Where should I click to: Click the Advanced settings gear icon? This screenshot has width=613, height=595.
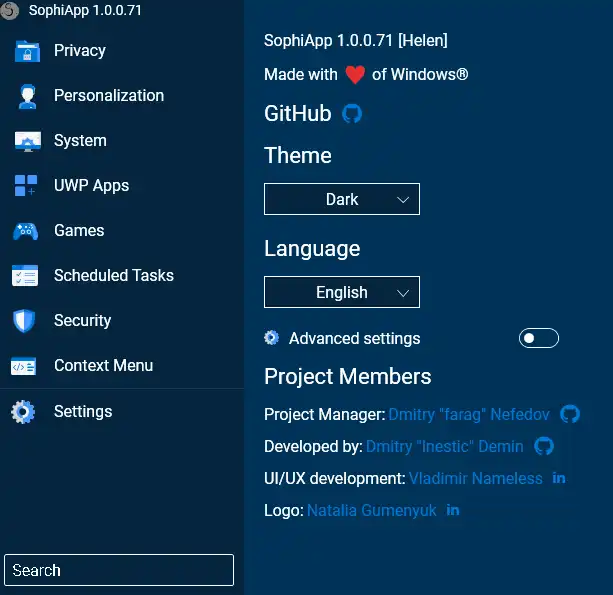click(272, 338)
